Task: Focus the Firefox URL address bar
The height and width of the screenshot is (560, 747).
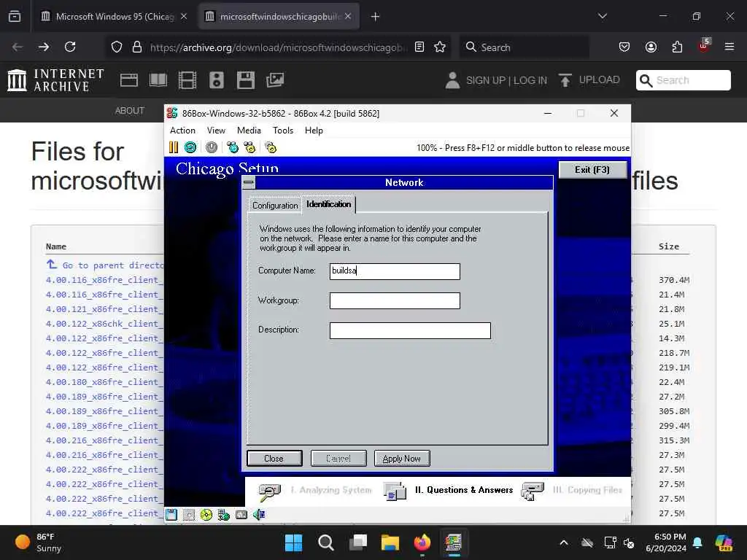Action: pos(279,47)
